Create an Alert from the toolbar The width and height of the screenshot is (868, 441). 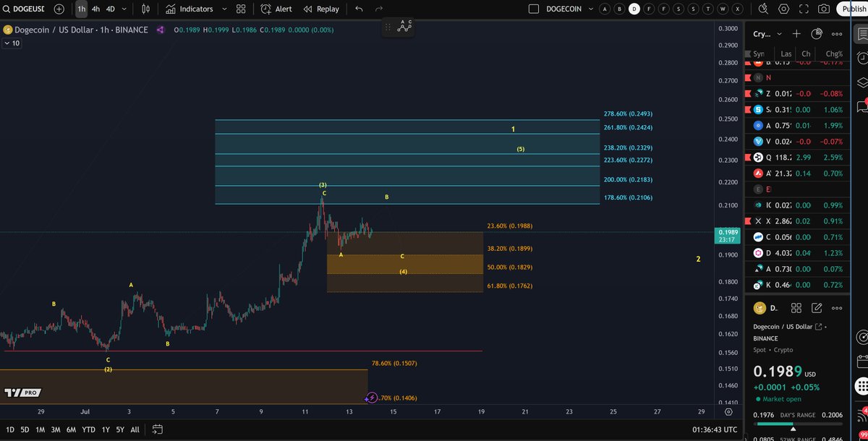click(276, 9)
